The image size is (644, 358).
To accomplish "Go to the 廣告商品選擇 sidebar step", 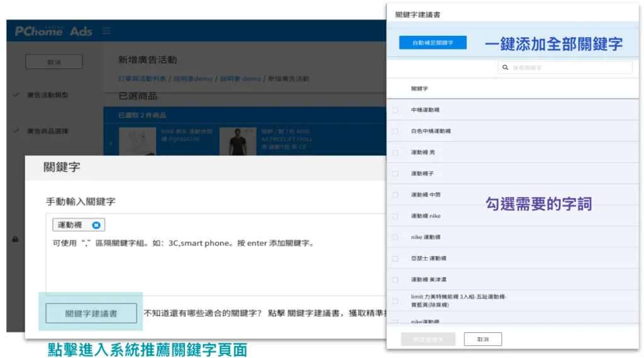I will 47,131.
